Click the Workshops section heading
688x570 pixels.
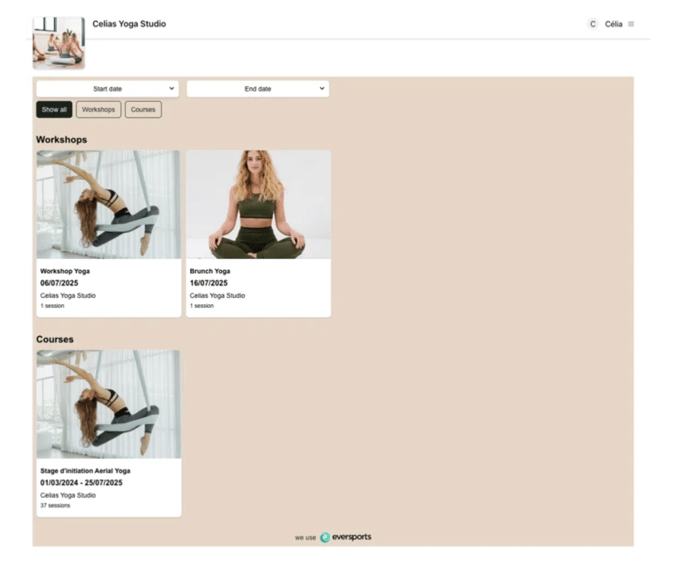tap(61, 140)
